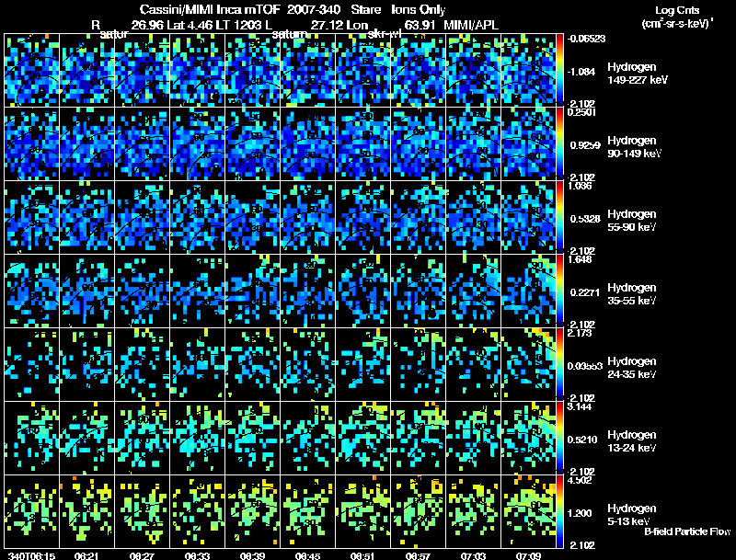Click the '07:03' time label
The image size is (736, 560).
473,556
